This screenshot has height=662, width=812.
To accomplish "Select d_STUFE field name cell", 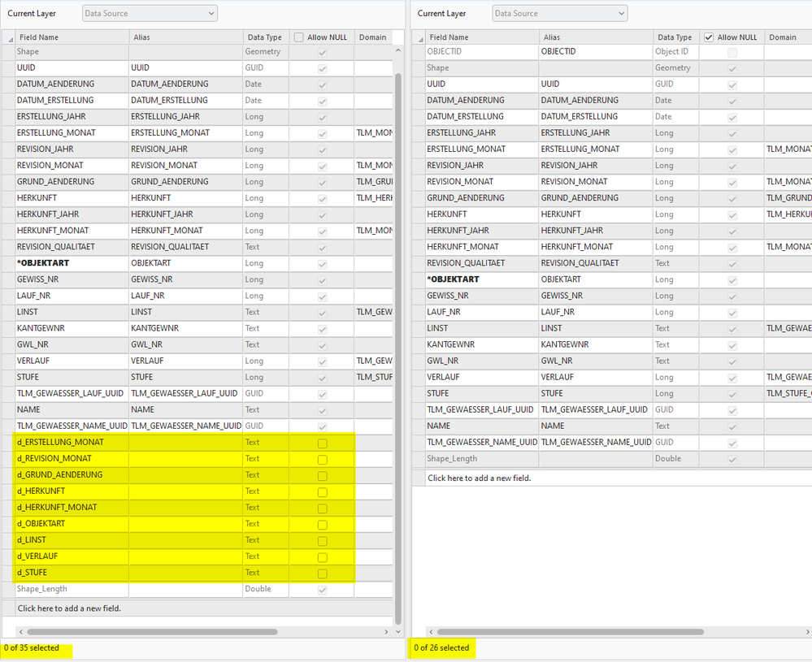I will pyautogui.click(x=72, y=573).
